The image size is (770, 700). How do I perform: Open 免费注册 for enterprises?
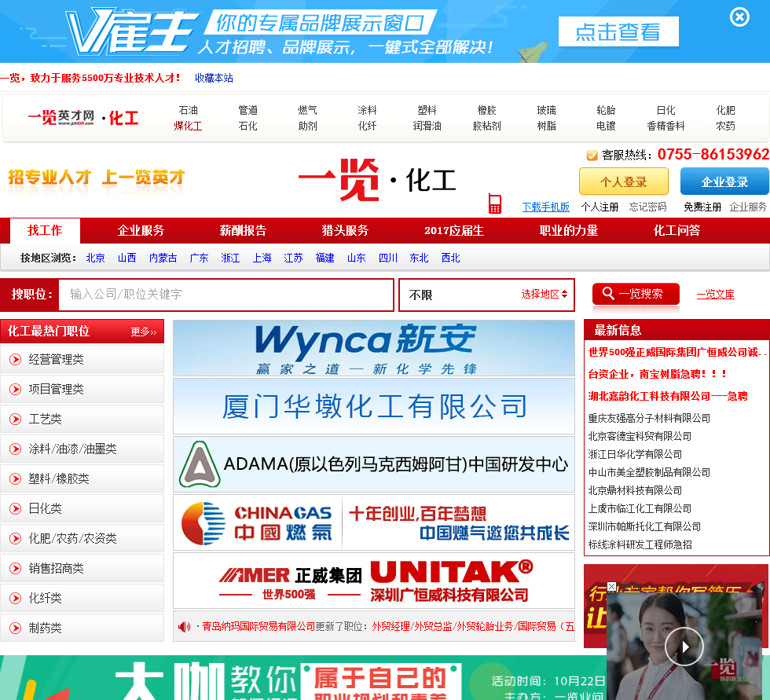coord(702,207)
